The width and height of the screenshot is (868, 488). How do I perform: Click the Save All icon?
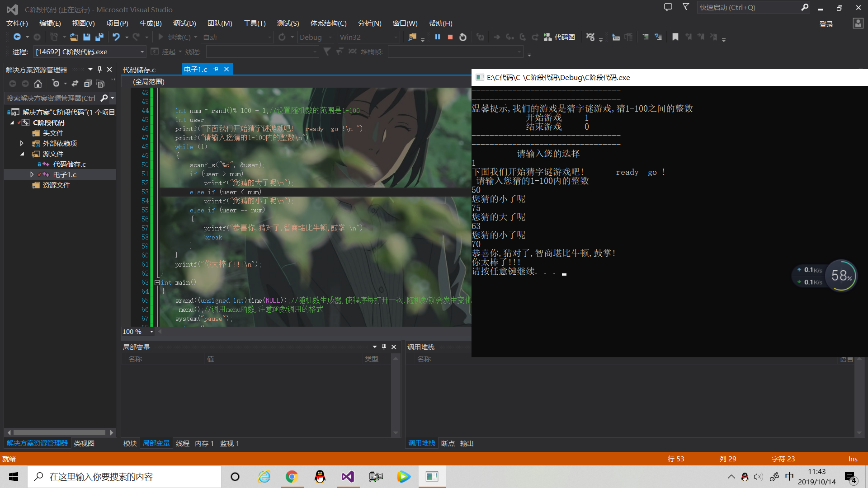pyautogui.click(x=99, y=37)
